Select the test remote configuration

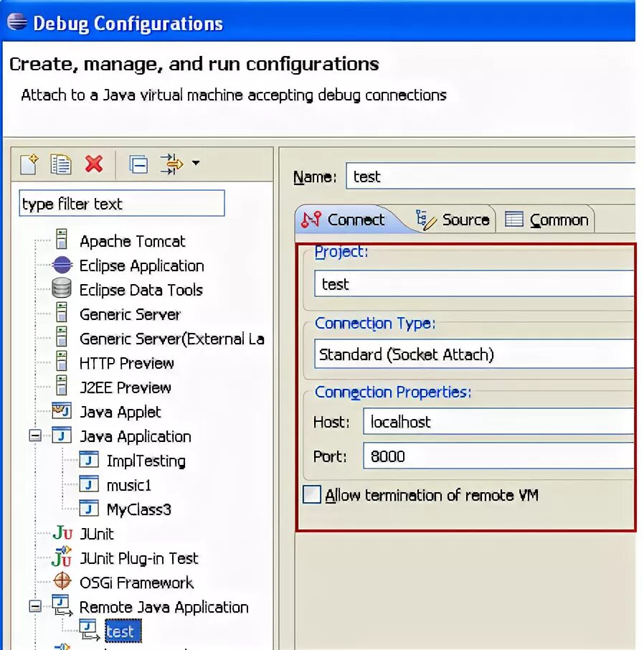123,631
